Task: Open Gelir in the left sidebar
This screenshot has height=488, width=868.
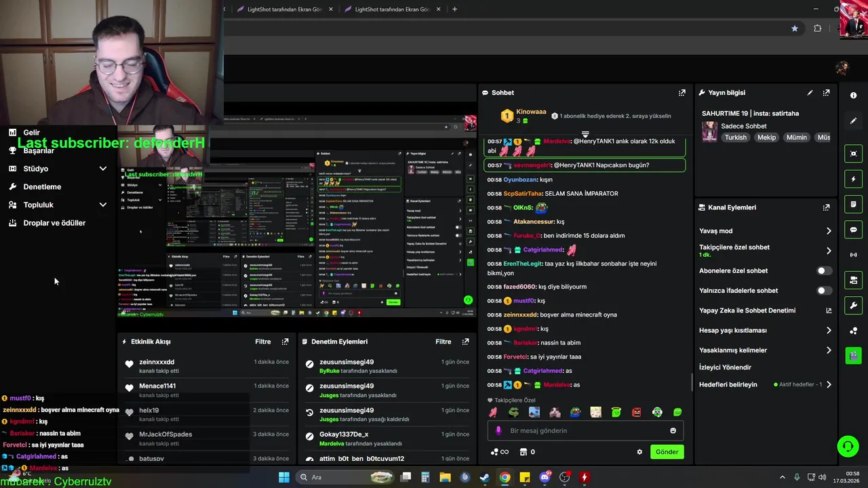Action: [x=31, y=133]
